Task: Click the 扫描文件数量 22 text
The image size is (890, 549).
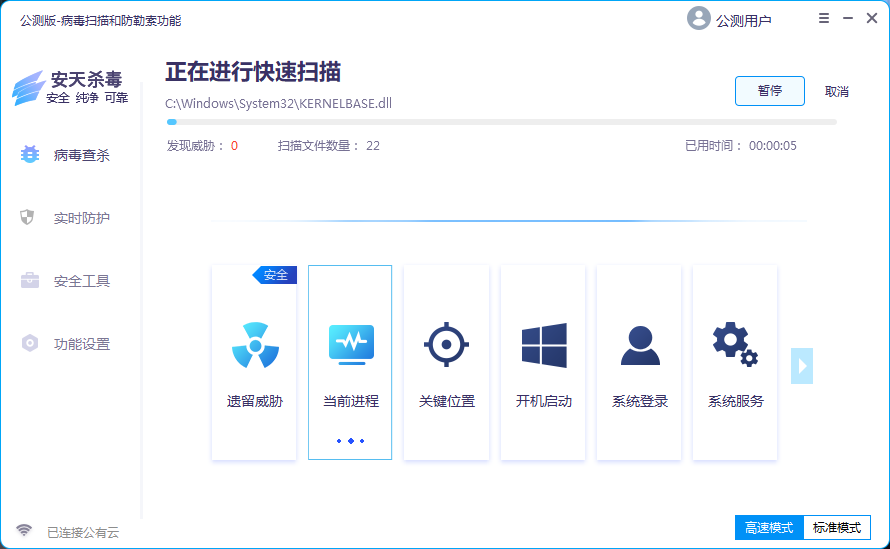Action: (329, 146)
